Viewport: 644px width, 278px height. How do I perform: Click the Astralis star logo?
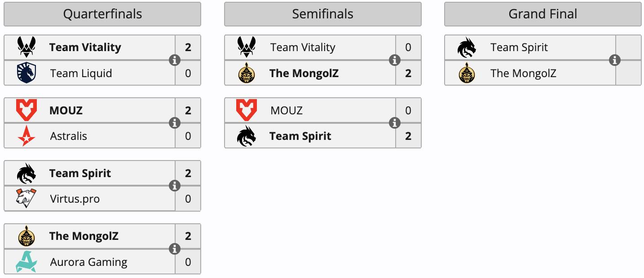point(26,136)
